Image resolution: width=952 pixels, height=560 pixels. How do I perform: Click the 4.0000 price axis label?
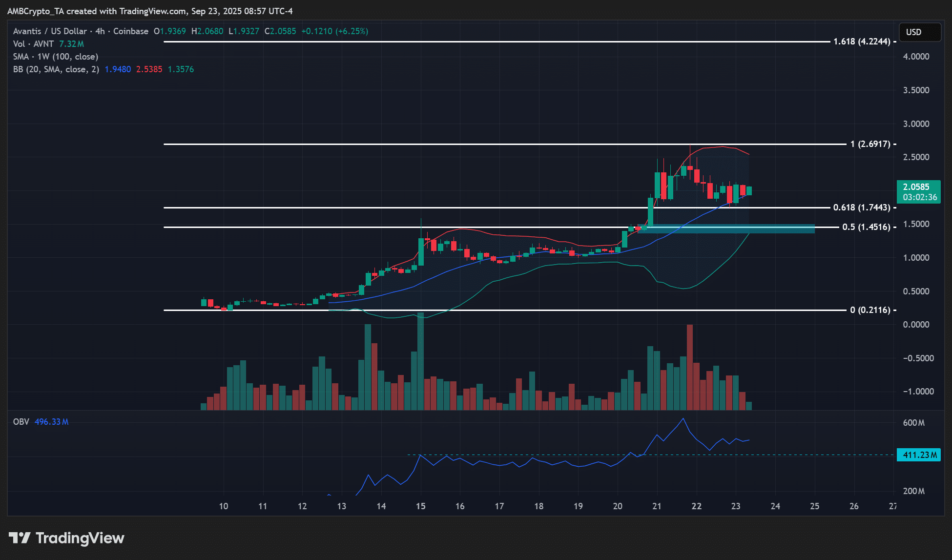click(x=916, y=57)
